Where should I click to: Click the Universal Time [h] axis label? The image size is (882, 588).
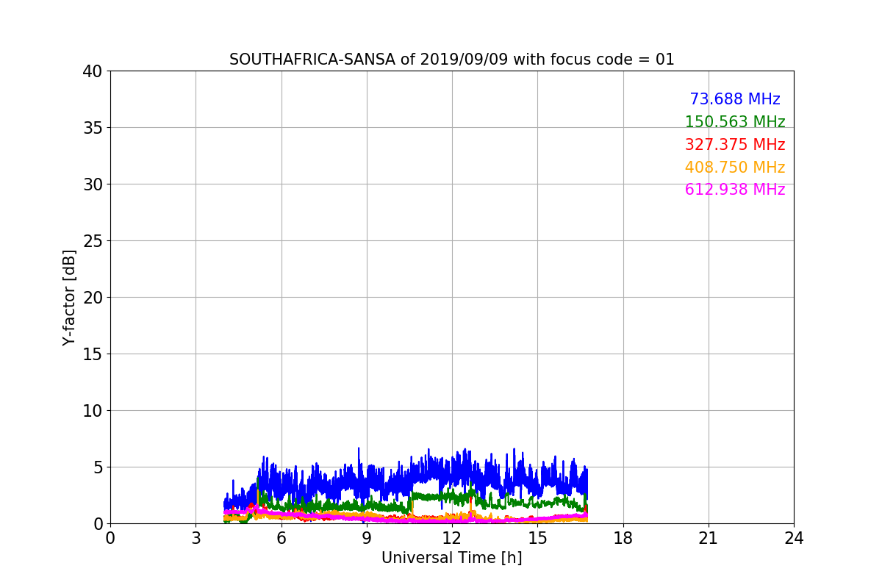click(451, 558)
